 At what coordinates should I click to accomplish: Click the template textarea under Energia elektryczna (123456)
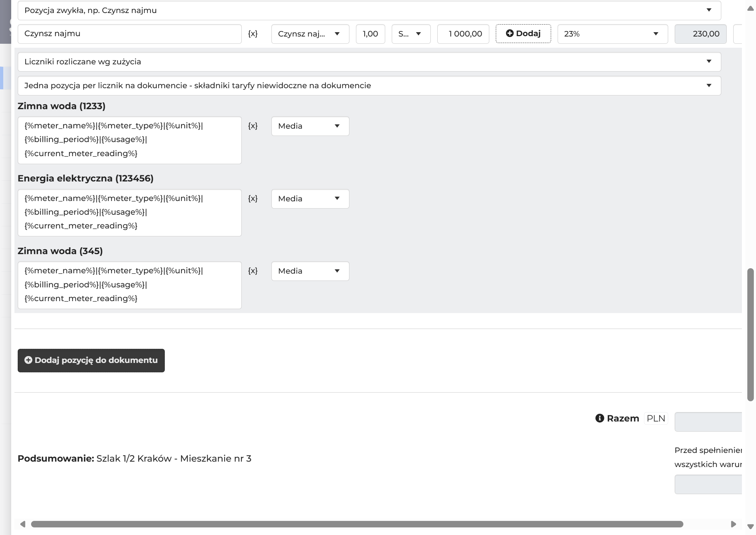click(x=129, y=213)
